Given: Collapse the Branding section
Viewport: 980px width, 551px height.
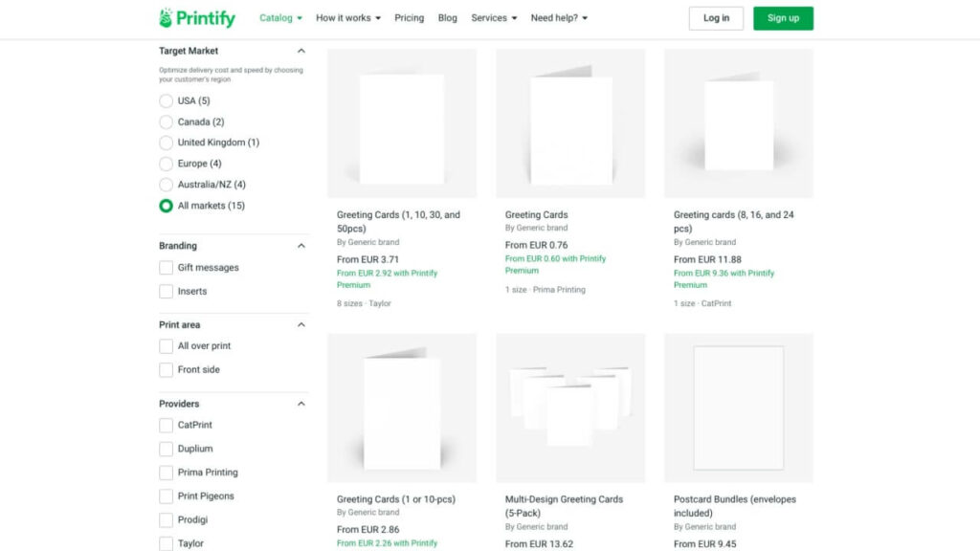Looking at the screenshot, I should point(300,245).
